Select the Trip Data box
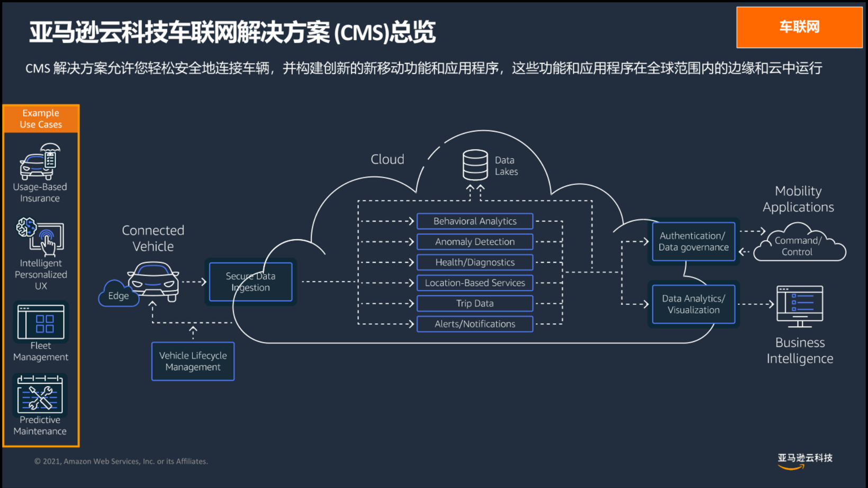Viewport: 868px width, 488px height. pos(475,304)
